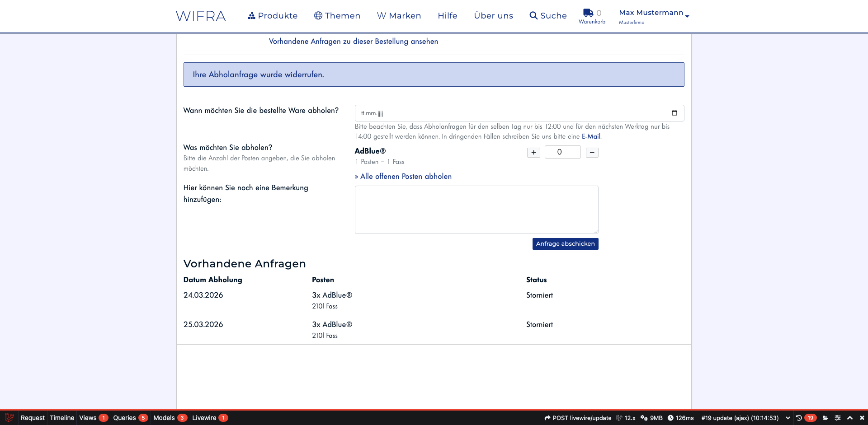Viewport: 868px width, 425px height.
Task: Click the Bemerkung text area
Action: tap(476, 210)
